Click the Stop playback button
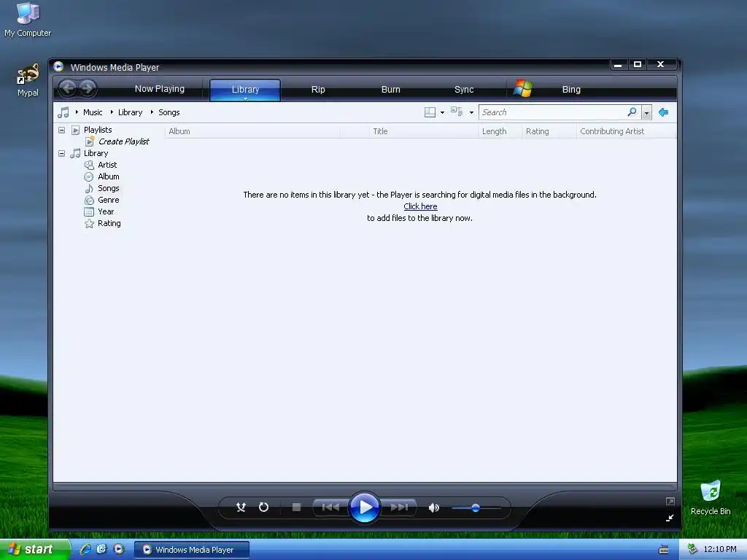 click(x=296, y=507)
